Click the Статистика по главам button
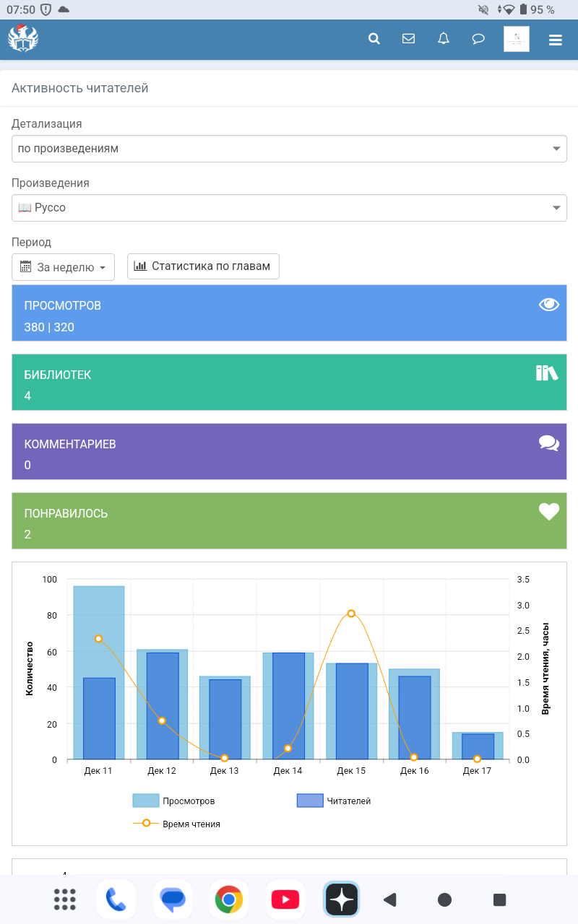The image size is (578, 924). click(x=203, y=266)
